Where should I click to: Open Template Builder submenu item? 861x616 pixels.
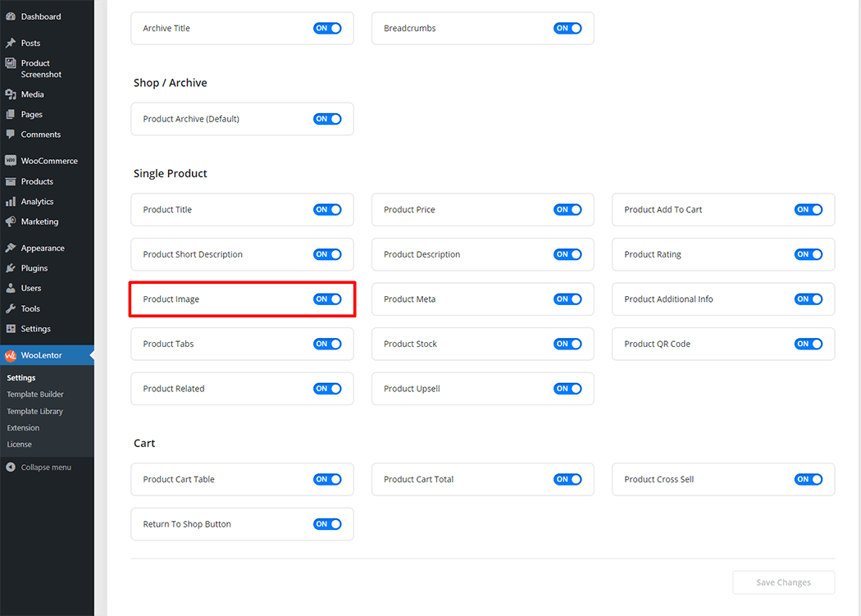point(35,395)
